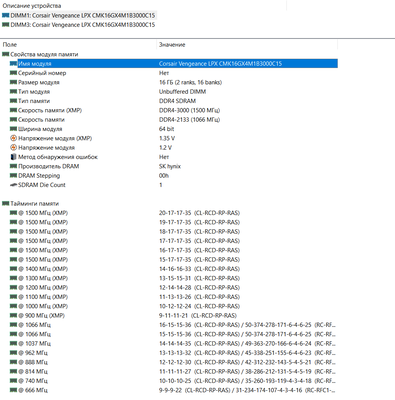Select the DIMM3 Corsair Vengeance device entry
The width and height of the screenshot is (395, 400).
point(79,25)
